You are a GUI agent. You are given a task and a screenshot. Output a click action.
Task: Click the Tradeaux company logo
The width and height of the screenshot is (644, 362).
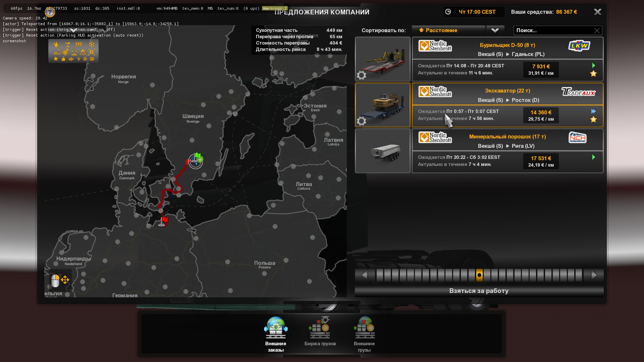click(x=578, y=92)
